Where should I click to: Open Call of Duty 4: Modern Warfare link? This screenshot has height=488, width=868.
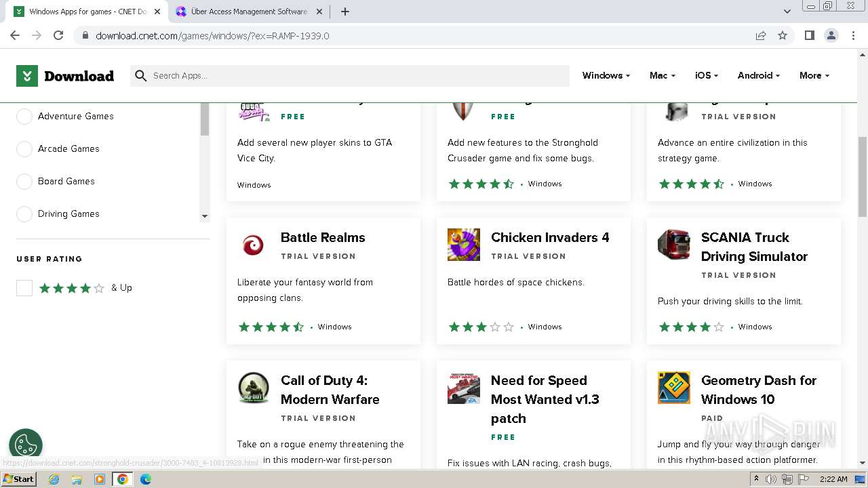click(x=330, y=390)
